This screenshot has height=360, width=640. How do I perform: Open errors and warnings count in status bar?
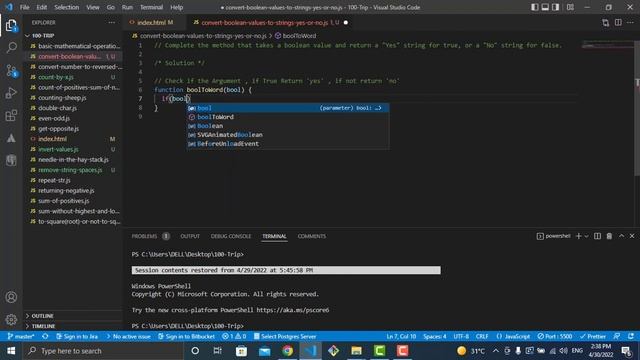click(x=234, y=336)
